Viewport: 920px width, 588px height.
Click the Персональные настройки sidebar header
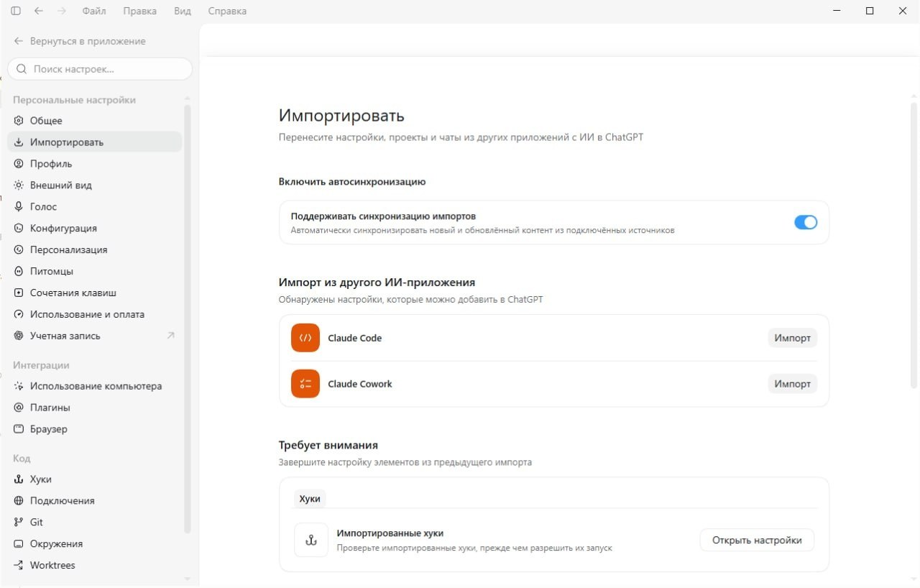pos(74,100)
